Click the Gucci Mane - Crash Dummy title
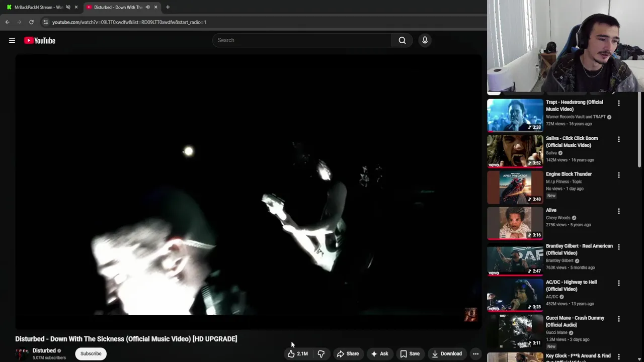The width and height of the screenshot is (644, 362). coord(575,321)
